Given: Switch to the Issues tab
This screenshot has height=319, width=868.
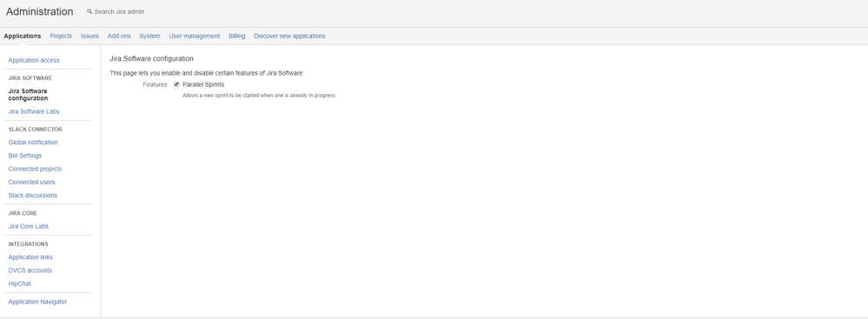Looking at the screenshot, I should 89,36.
